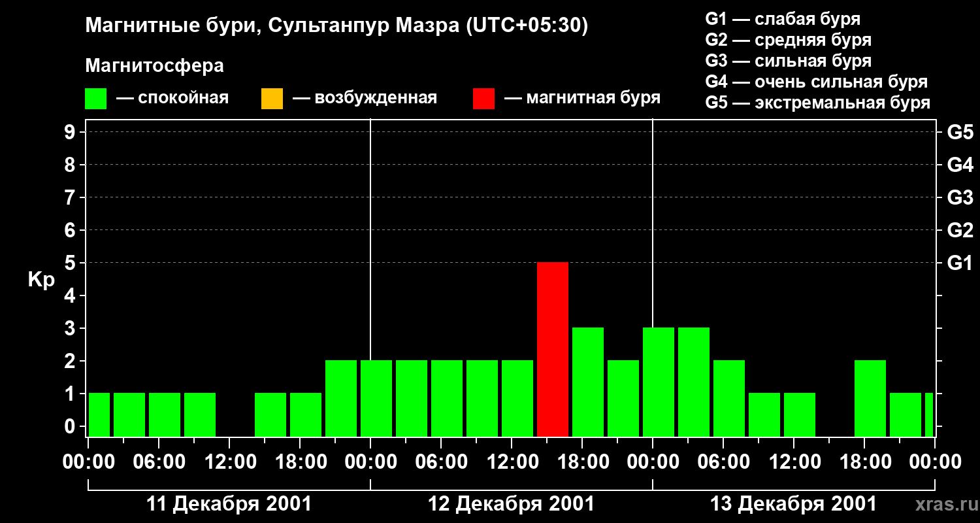The height and width of the screenshot is (523, 980).
Task: Click the '06:00' time label for 11 Декабря
Action: [x=159, y=462]
